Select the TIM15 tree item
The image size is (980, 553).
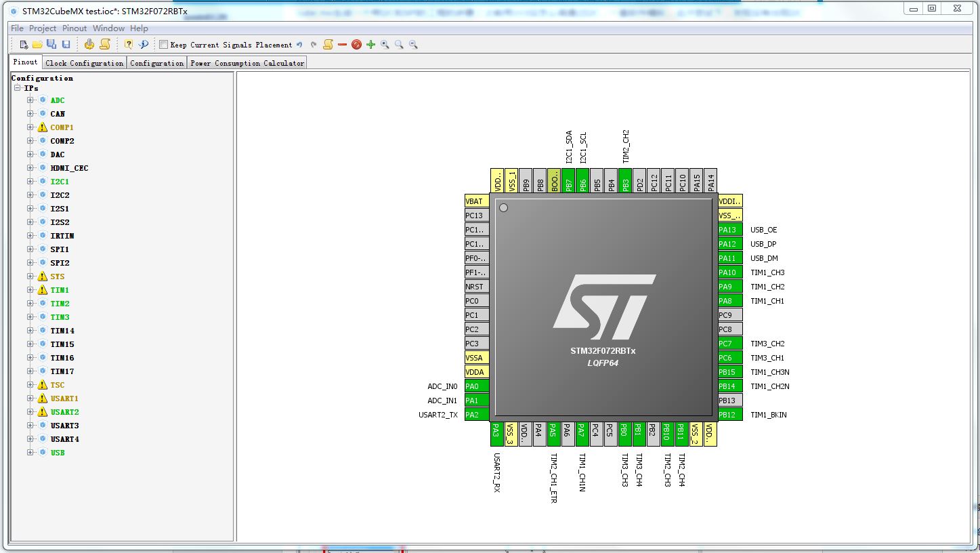(x=62, y=344)
